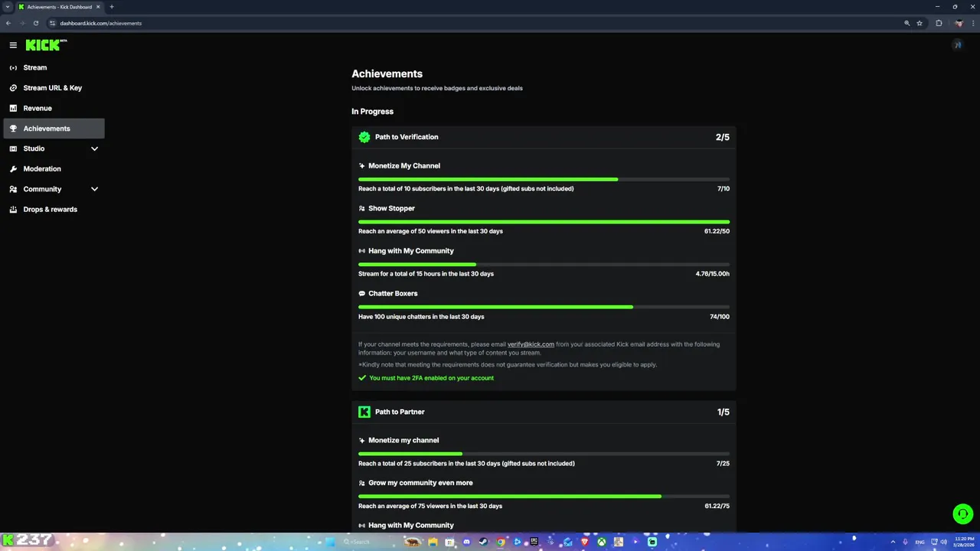
Task: Click the Stream sidebar icon
Action: (x=13, y=67)
